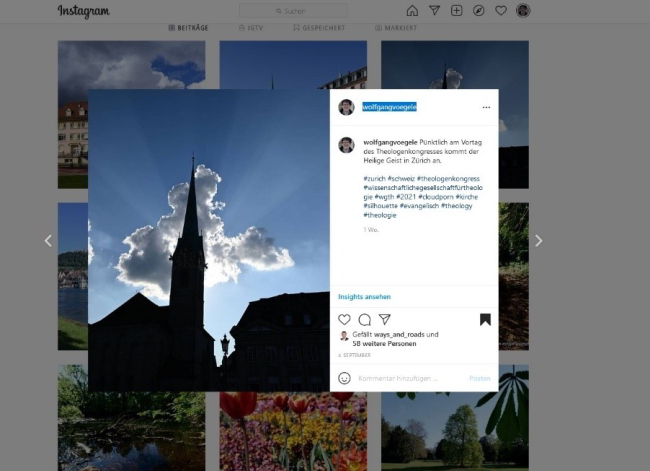Toggle the saved bookmark icon

[x=485, y=320]
